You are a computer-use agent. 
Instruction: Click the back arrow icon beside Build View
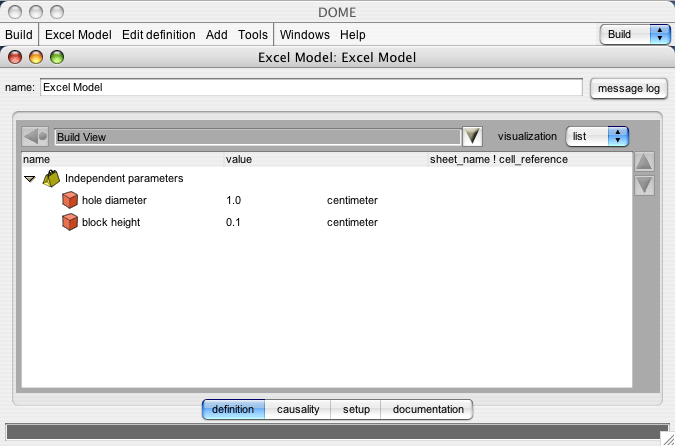pos(35,137)
